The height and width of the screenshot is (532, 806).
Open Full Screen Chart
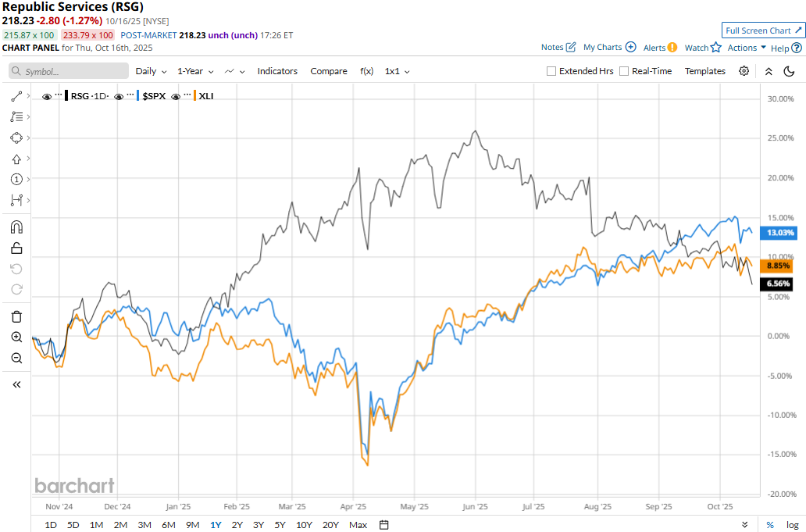763,30
